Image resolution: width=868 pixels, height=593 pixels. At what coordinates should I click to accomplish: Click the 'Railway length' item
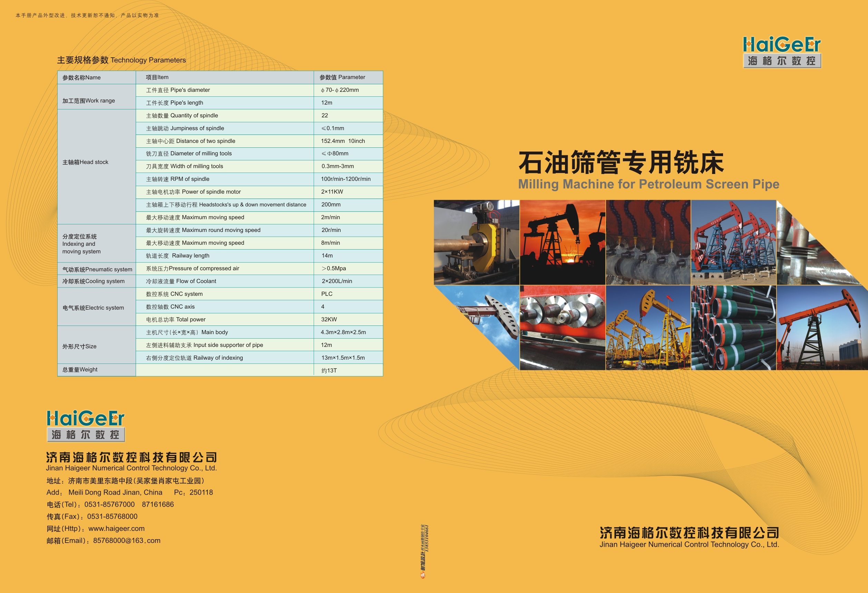coord(225,256)
